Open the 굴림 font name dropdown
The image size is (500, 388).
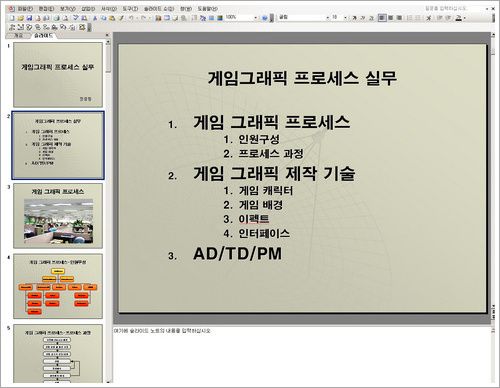click(x=327, y=18)
